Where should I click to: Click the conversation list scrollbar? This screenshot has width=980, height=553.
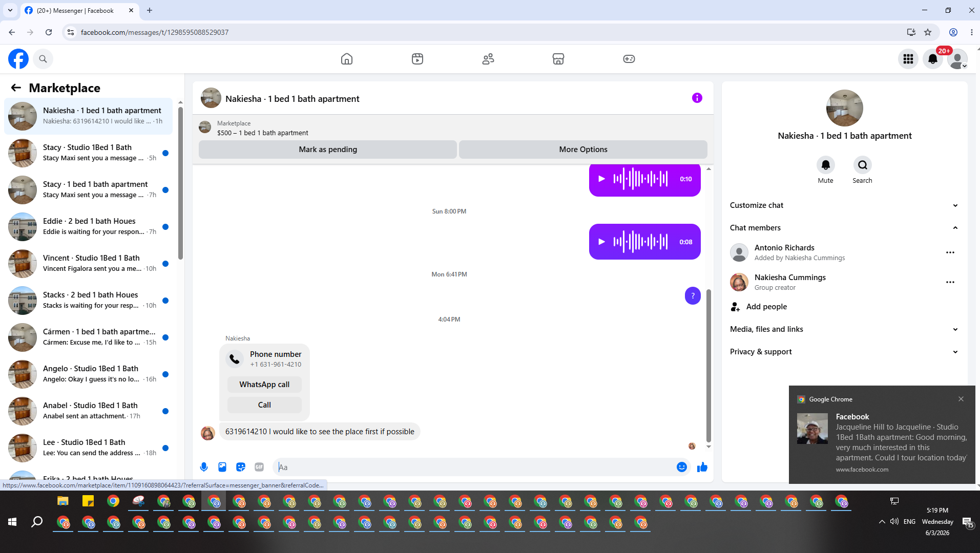pos(180,183)
